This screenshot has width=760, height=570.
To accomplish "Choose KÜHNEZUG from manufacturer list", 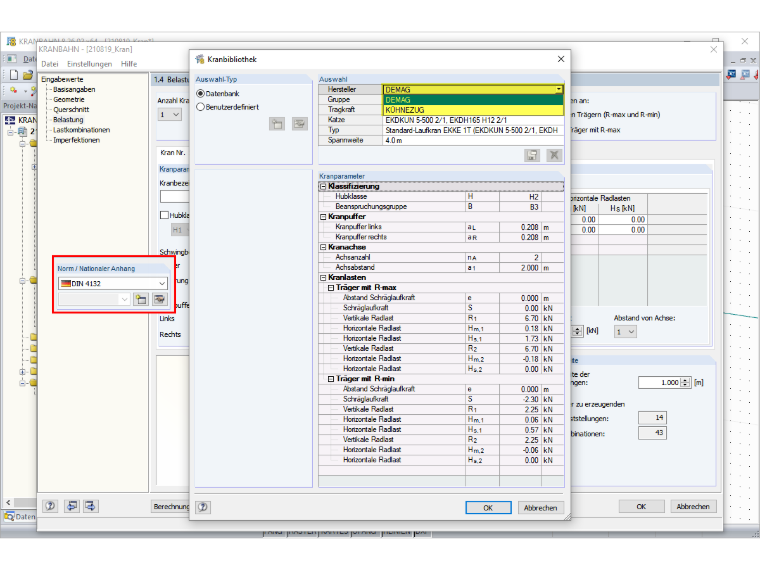I will click(473, 110).
